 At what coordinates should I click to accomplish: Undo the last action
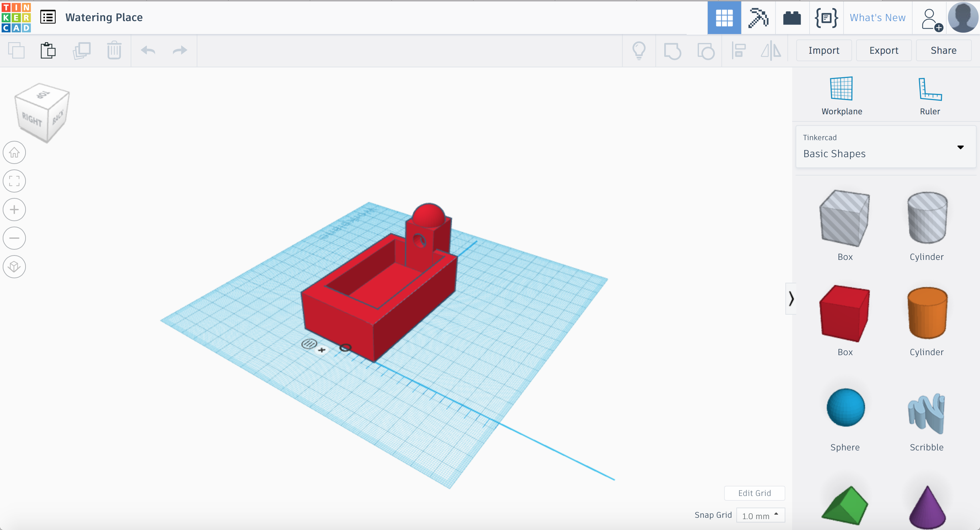[148, 51]
